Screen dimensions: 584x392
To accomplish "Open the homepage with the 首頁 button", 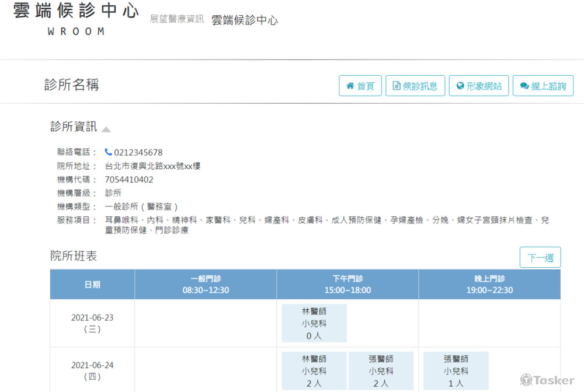I will [360, 85].
